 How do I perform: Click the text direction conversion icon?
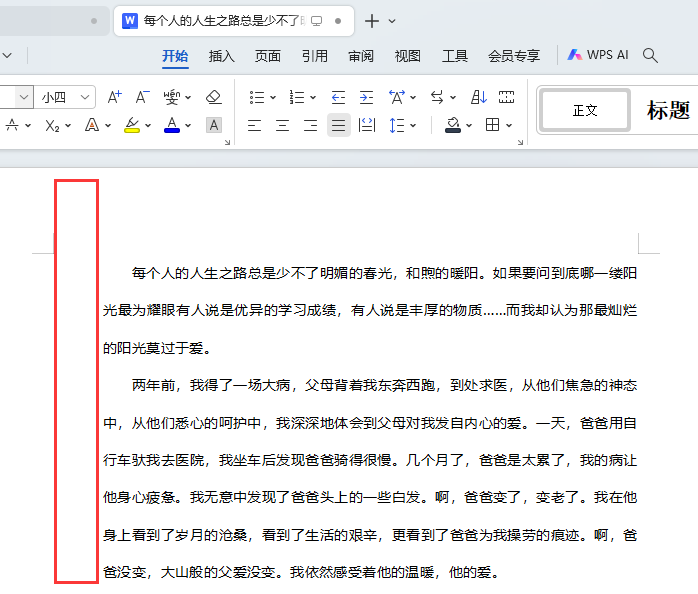point(437,97)
